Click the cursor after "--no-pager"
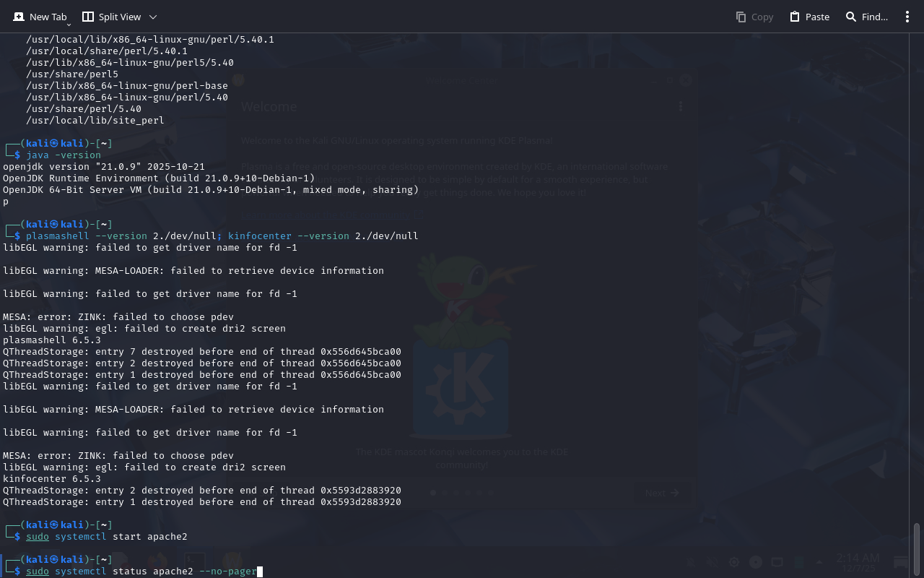Viewport: 924px width, 578px height. (x=260, y=571)
